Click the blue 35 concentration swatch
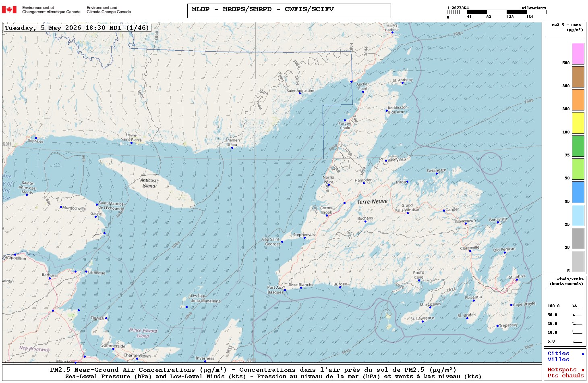This screenshot has height=383, width=588. [578, 192]
